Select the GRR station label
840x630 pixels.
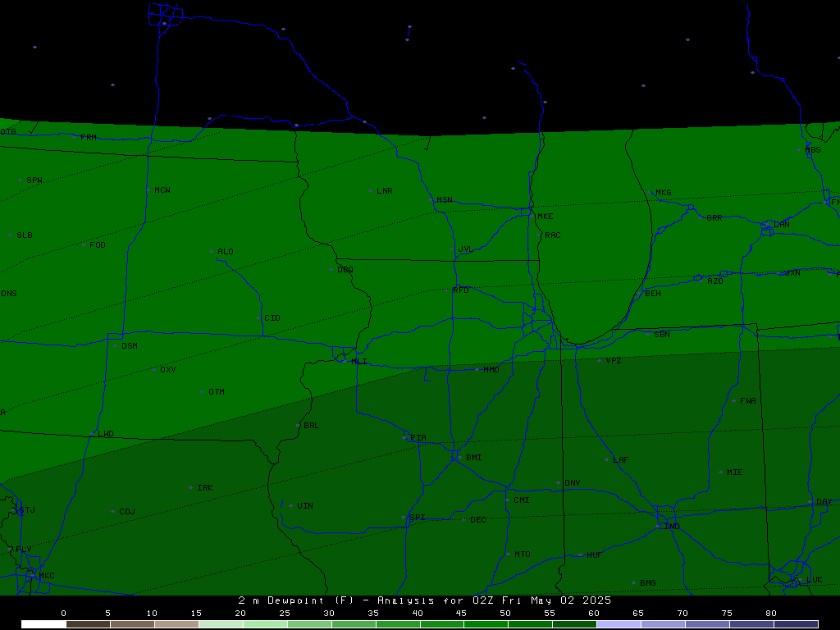[714, 218]
